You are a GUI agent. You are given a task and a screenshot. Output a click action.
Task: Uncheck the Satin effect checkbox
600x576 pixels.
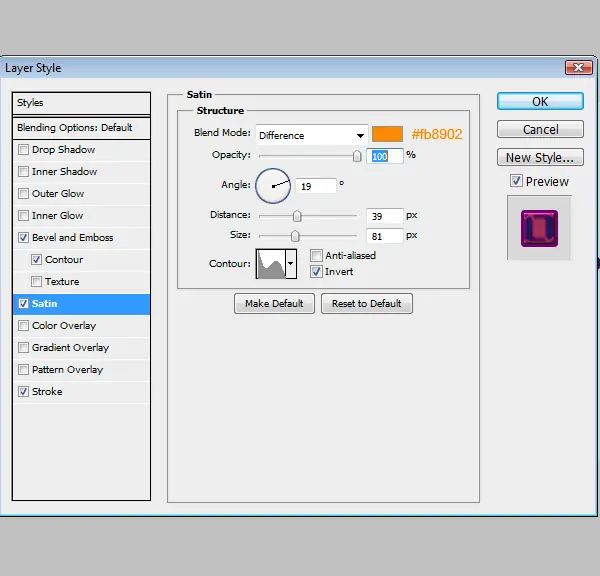(x=23, y=304)
